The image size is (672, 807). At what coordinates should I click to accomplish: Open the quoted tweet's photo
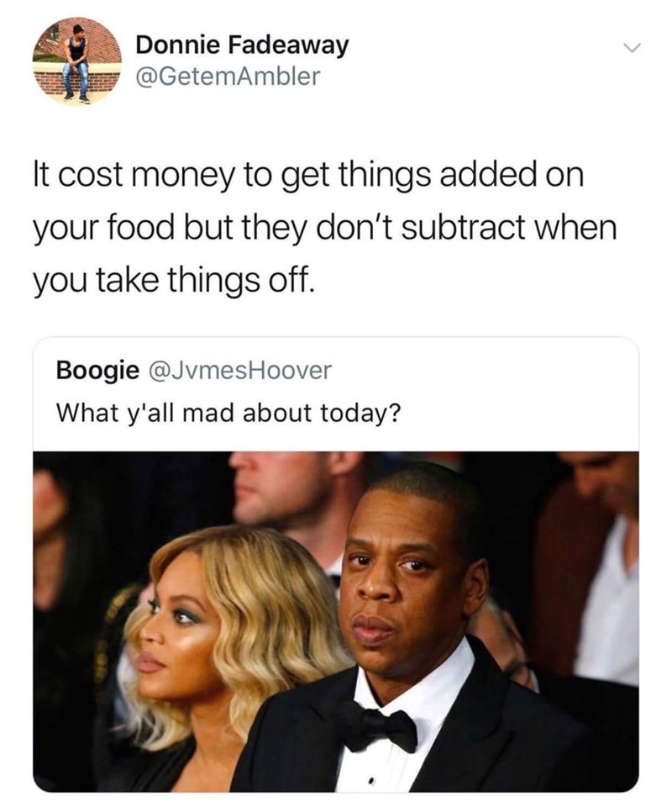pos(336,621)
